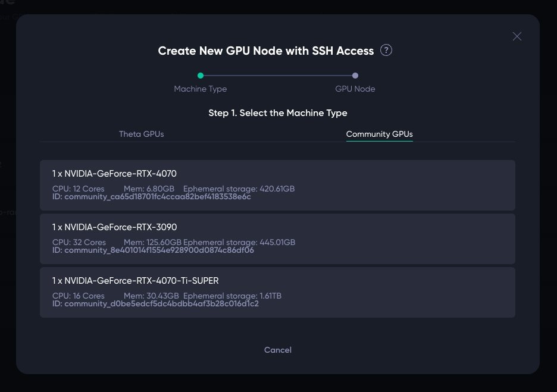The width and height of the screenshot is (557, 392).
Task: Click the GPU Node step label
Action: tap(355, 89)
